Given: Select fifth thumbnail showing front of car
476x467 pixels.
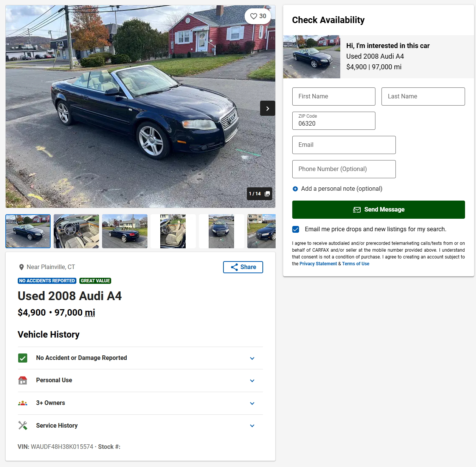Looking at the screenshot, I should 222,231.
